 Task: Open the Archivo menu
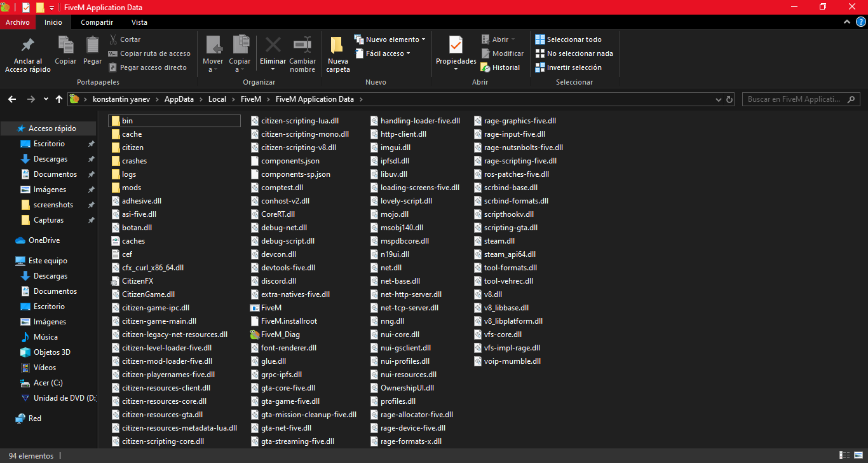click(17, 22)
